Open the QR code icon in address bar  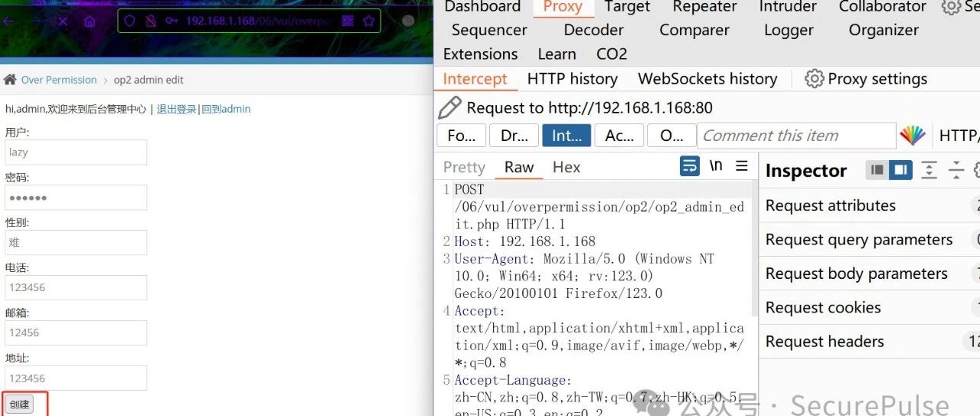point(348,21)
